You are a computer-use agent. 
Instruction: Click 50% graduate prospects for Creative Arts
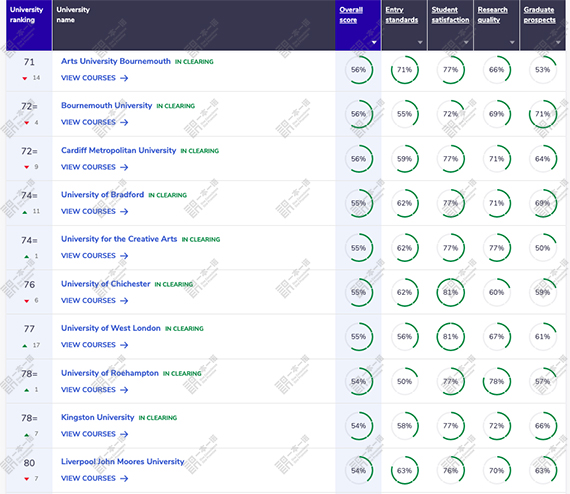click(543, 248)
